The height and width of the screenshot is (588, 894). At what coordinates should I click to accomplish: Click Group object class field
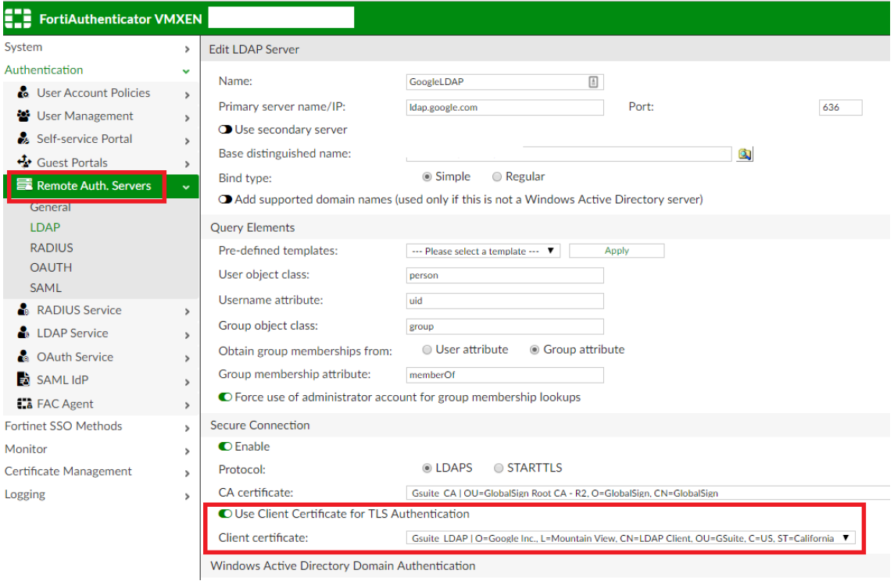[505, 326]
